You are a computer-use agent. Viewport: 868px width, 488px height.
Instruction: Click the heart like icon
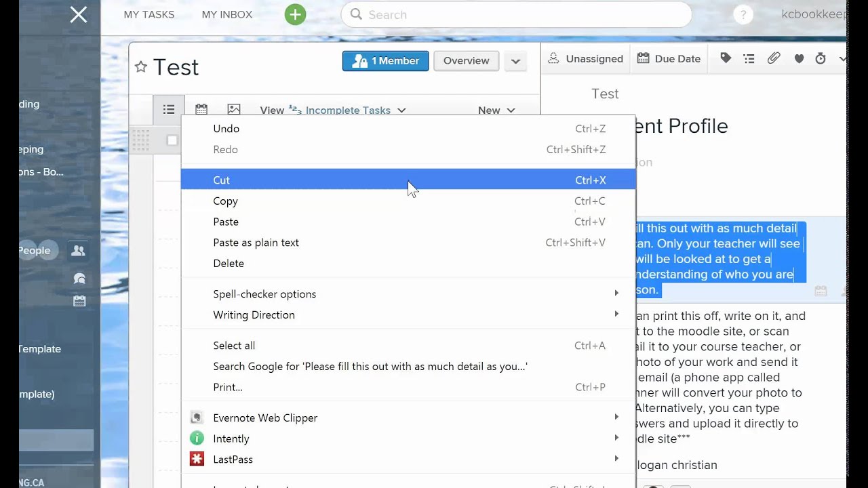coord(799,59)
